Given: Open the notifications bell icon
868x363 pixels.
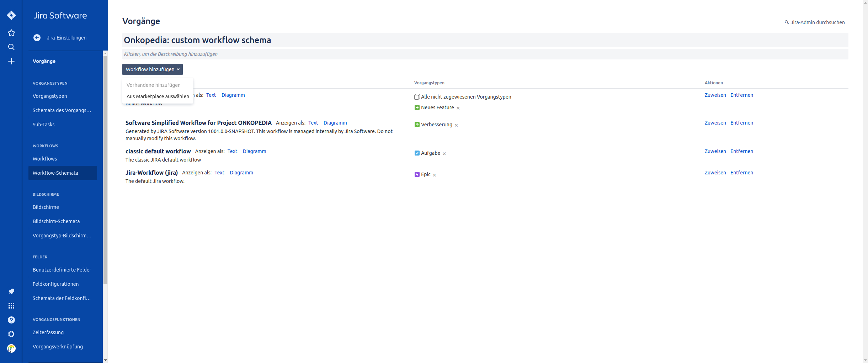Looking at the screenshot, I should (11, 291).
